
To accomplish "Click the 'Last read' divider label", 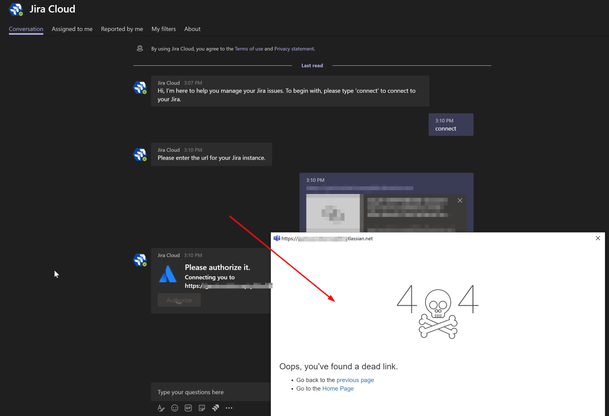I will [x=312, y=66].
